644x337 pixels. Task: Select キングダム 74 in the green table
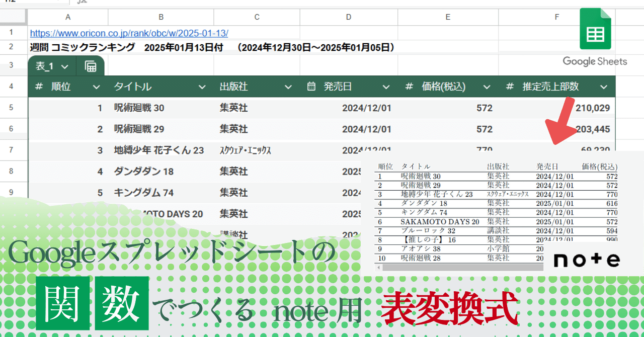(x=144, y=193)
